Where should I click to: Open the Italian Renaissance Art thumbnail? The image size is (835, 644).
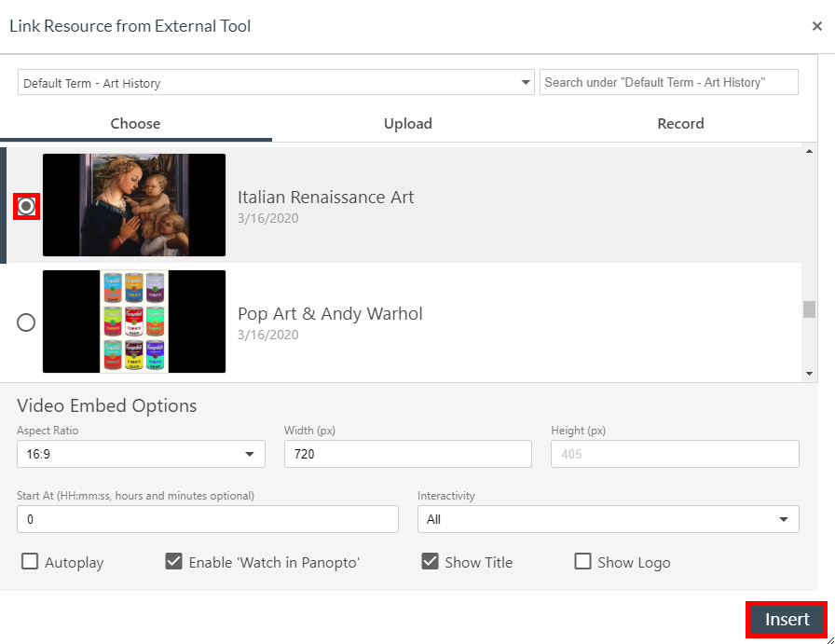tap(133, 205)
